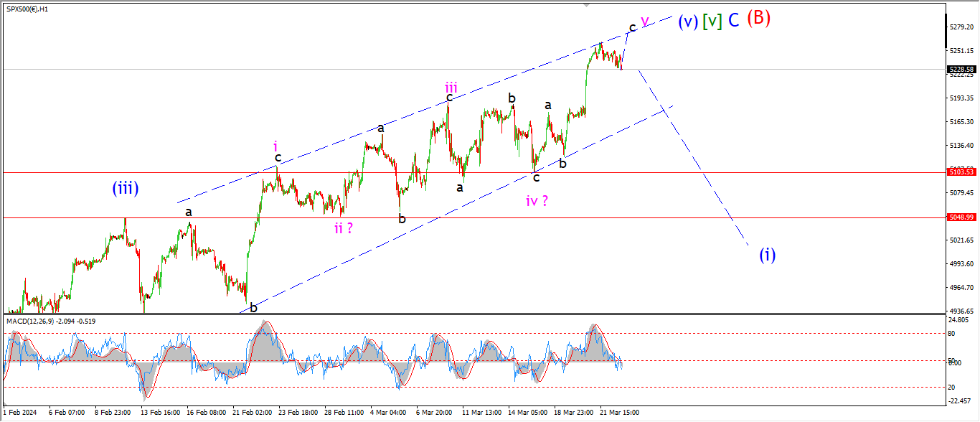Click the 80 level on MACD scale
Image resolution: width=980 pixels, height=422 pixels.
(x=952, y=333)
